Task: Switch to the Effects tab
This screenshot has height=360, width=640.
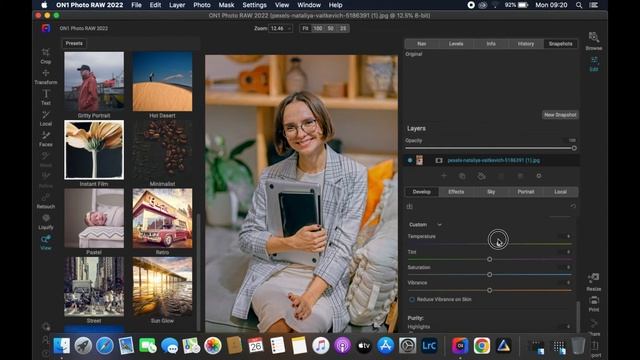Action: click(x=456, y=192)
